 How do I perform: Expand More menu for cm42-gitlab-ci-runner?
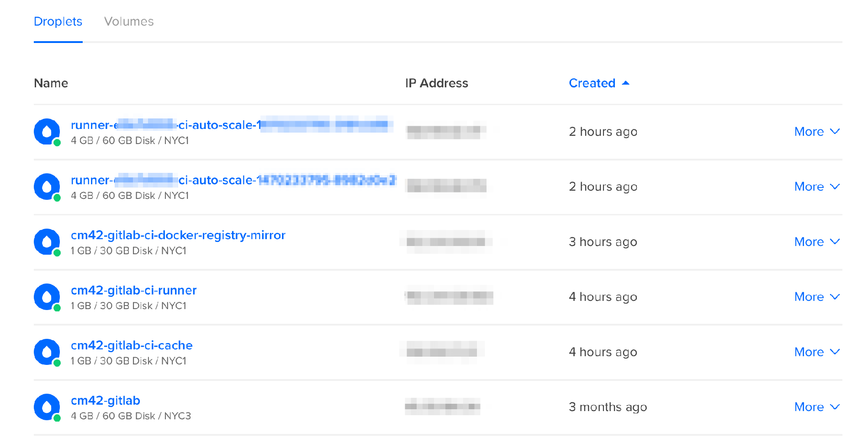point(817,297)
